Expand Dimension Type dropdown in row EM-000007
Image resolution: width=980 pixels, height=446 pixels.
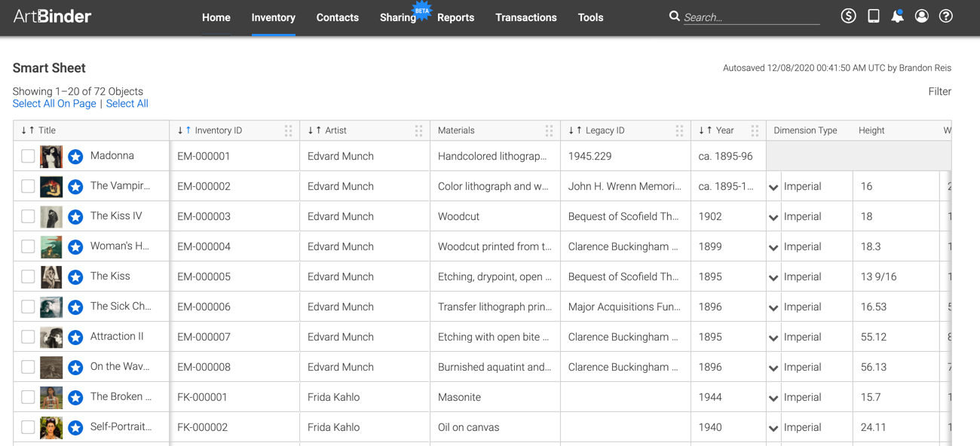[x=773, y=338]
